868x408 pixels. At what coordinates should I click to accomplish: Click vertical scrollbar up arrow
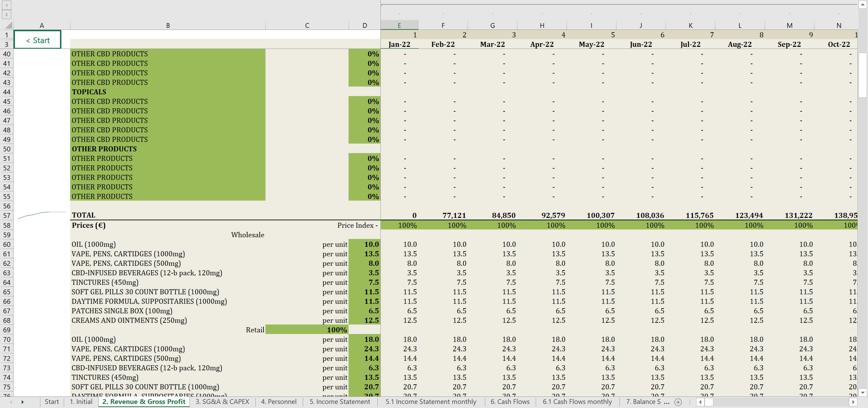[863, 4]
